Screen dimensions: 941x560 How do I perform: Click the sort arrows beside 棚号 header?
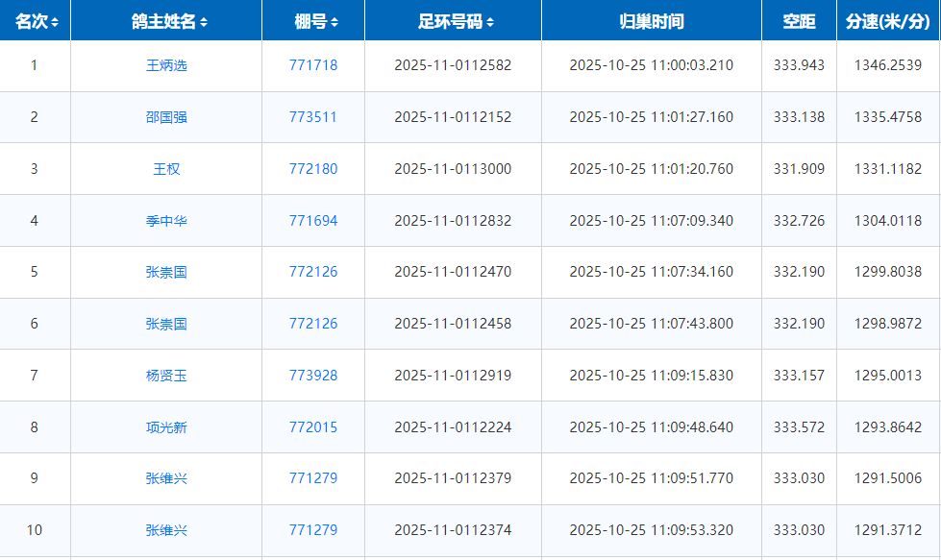click(x=334, y=22)
